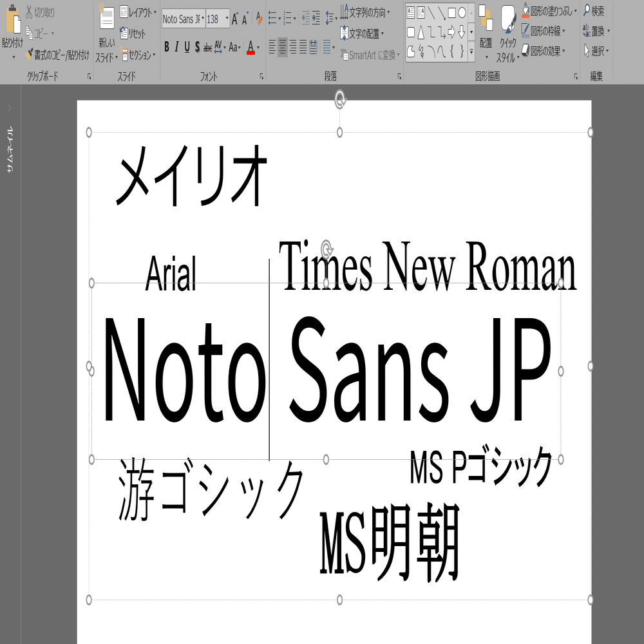This screenshot has height=644, width=644.
Task: Open 文字の配置 text alignment menu
Action: coord(362,33)
